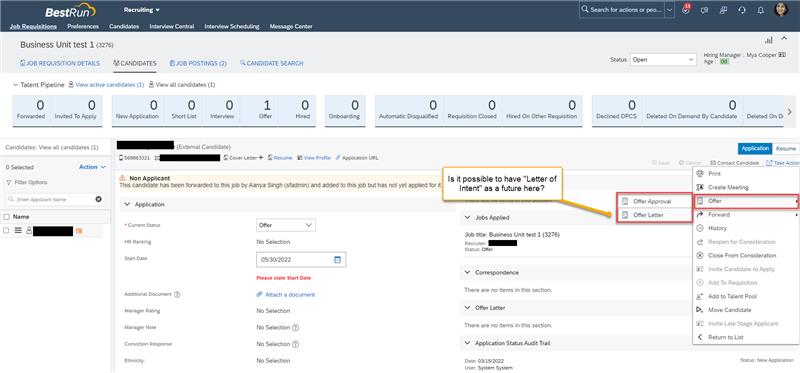Open the Offer submenu entry
Viewport: 800px width, 373px height.
pyautogui.click(x=745, y=201)
